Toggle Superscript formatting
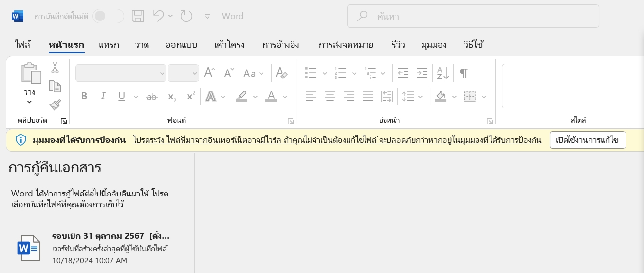 point(191,96)
